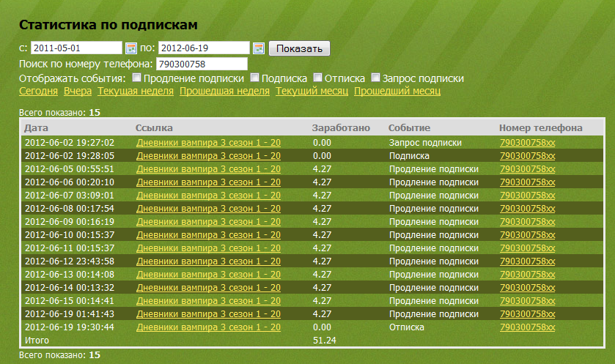Click phone number in Запрос подписки row
This screenshot has height=364, width=615.
[x=528, y=143]
